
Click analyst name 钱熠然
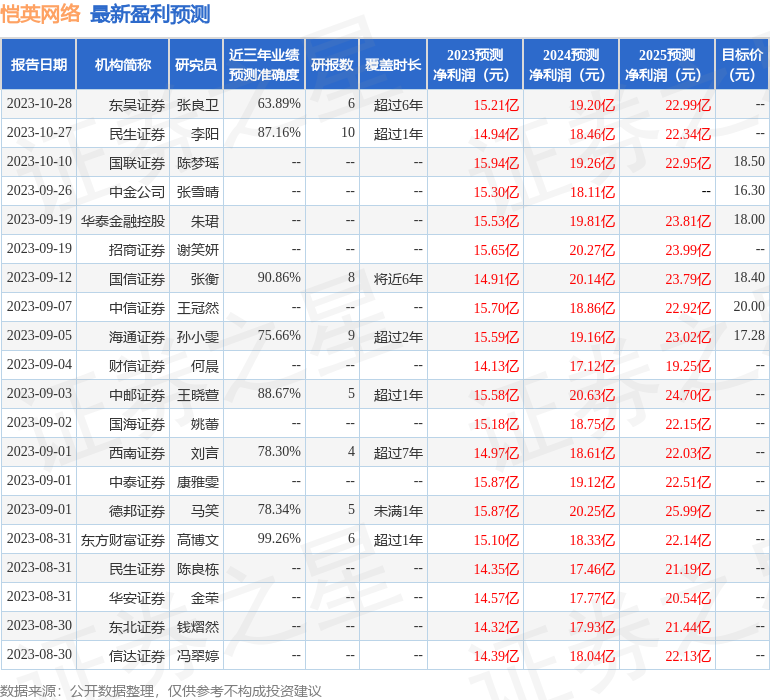click(x=197, y=626)
